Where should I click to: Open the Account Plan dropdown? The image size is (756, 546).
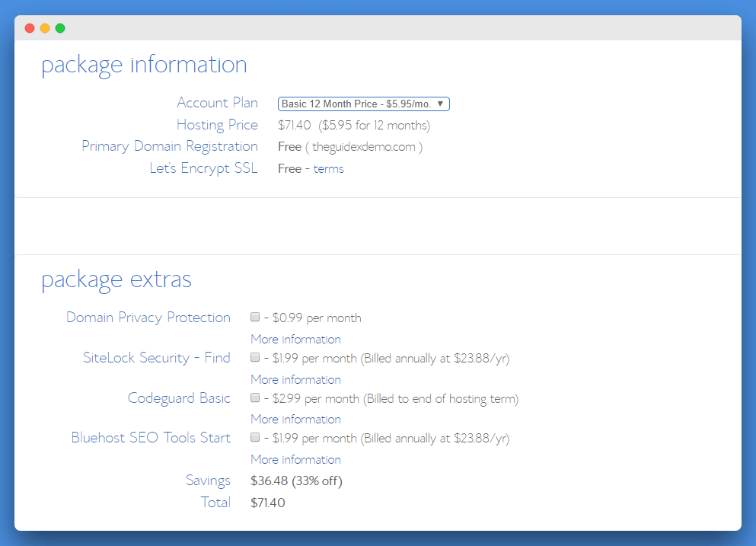[x=363, y=104]
